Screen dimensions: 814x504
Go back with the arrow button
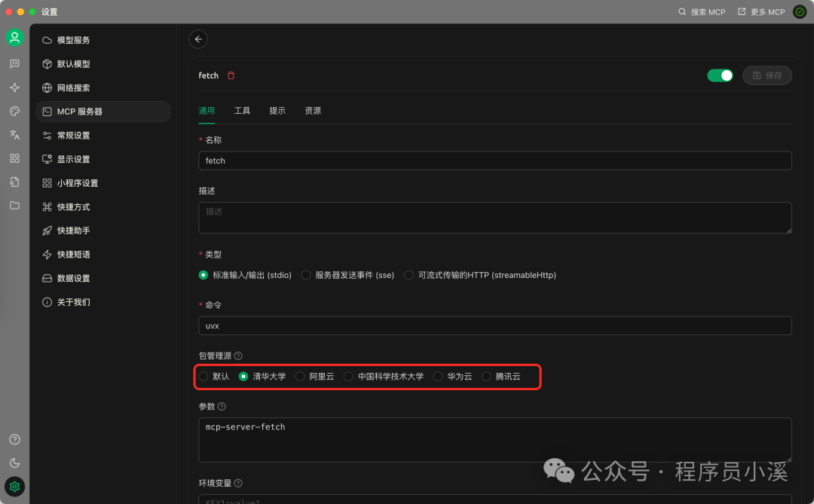[198, 39]
